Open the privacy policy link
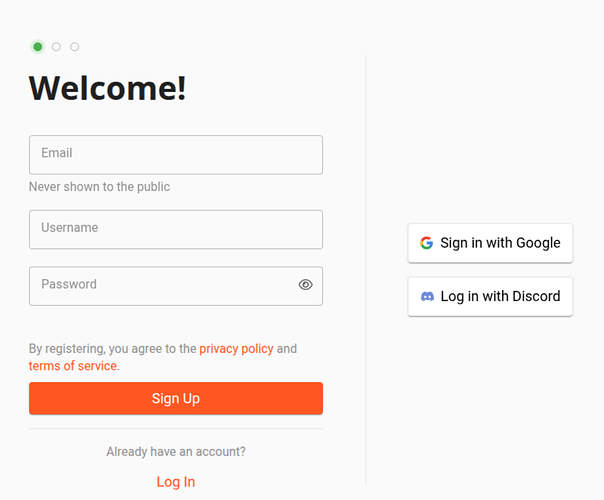 click(x=236, y=349)
